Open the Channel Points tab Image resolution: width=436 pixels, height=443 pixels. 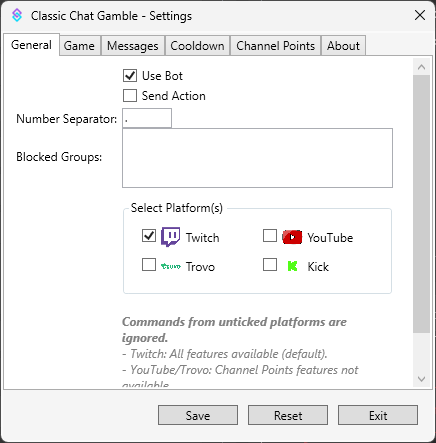pos(276,46)
